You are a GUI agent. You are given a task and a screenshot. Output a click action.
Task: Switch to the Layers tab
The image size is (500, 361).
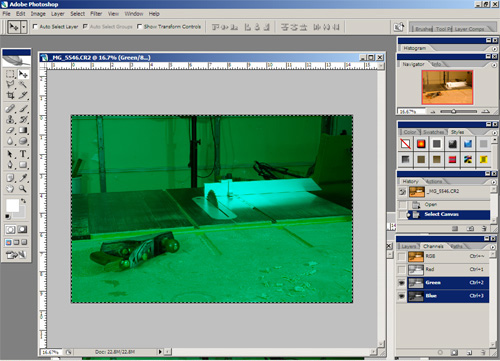[x=409, y=246]
